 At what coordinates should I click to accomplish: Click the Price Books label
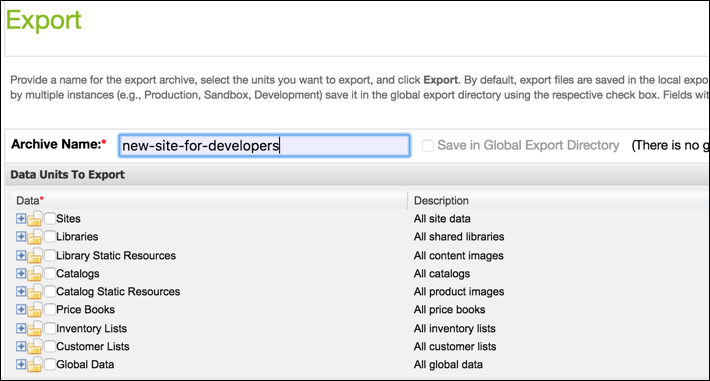[86, 309]
